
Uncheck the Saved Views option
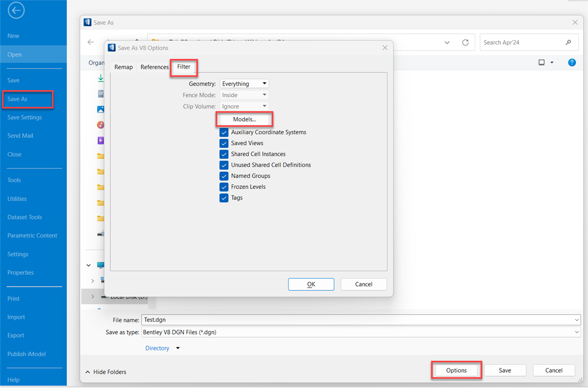coord(224,143)
